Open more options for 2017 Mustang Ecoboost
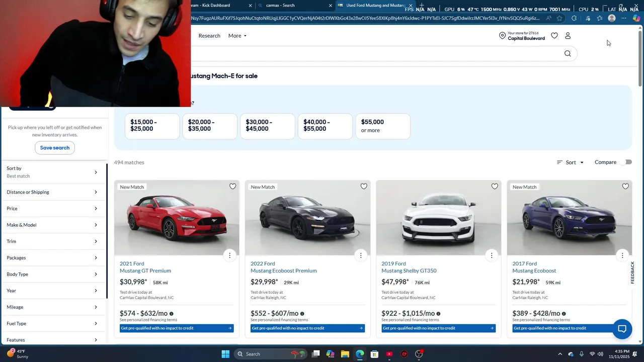 tap(622, 255)
